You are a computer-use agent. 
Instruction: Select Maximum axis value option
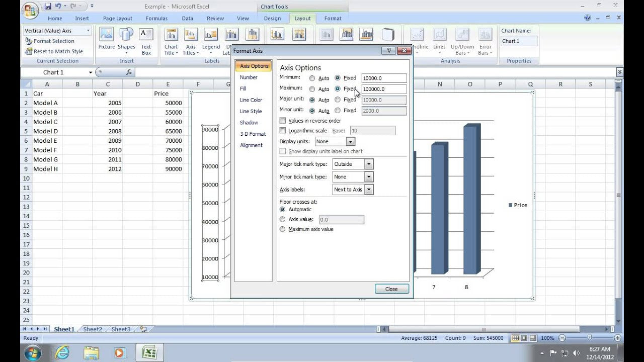coord(282,229)
